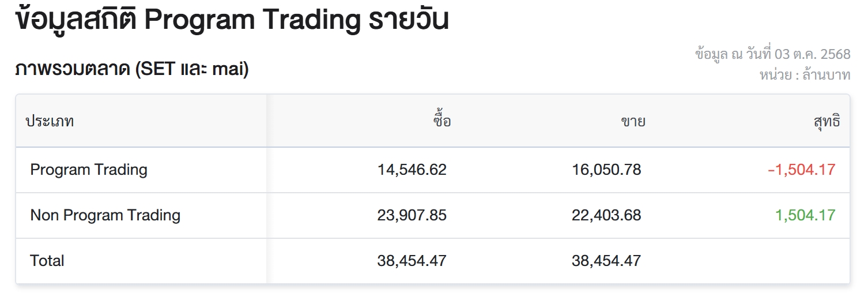Image resolution: width=868 pixels, height=300 pixels.
Task: Click the Non Program Trading row label
Action: point(105,215)
